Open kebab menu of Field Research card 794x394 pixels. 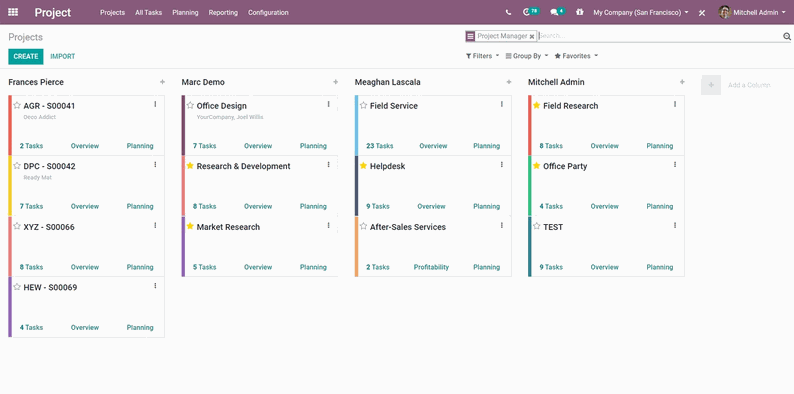tap(675, 104)
